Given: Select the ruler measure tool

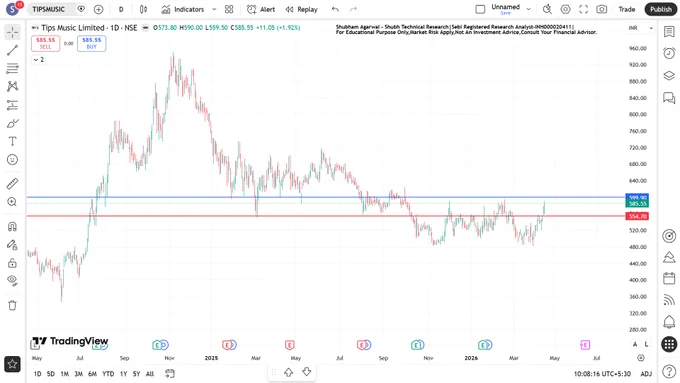Looking at the screenshot, I should (13, 184).
